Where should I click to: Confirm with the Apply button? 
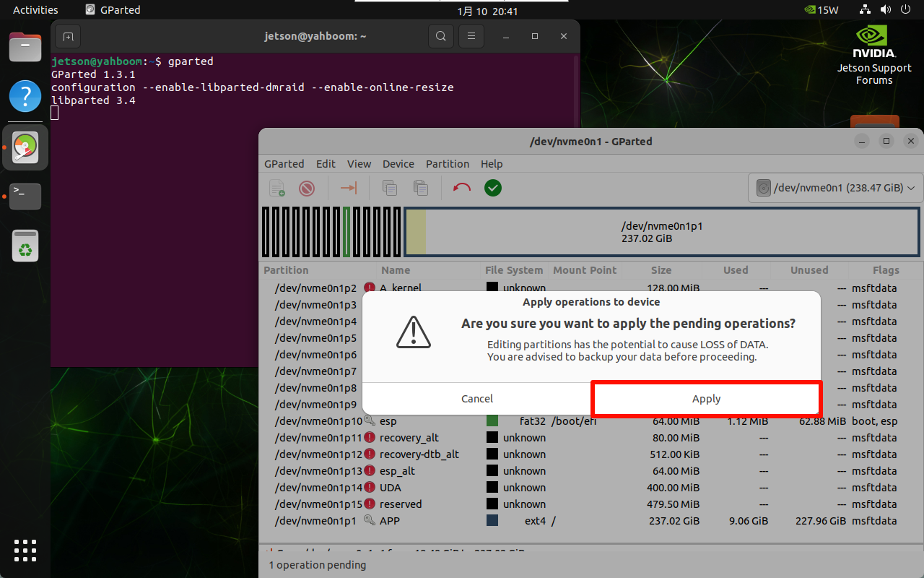pyautogui.click(x=706, y=399)
